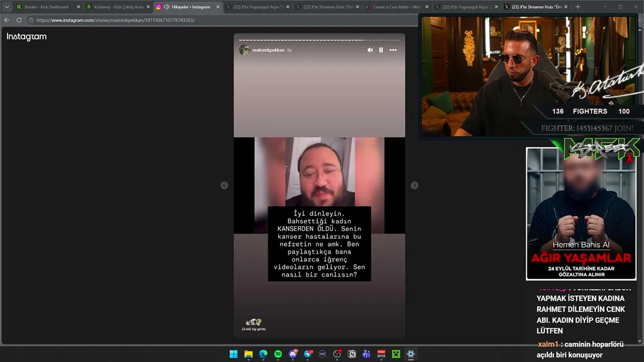Switch to Create a Case Battle tab
This screenshot has height=362, width=644.
396,7
